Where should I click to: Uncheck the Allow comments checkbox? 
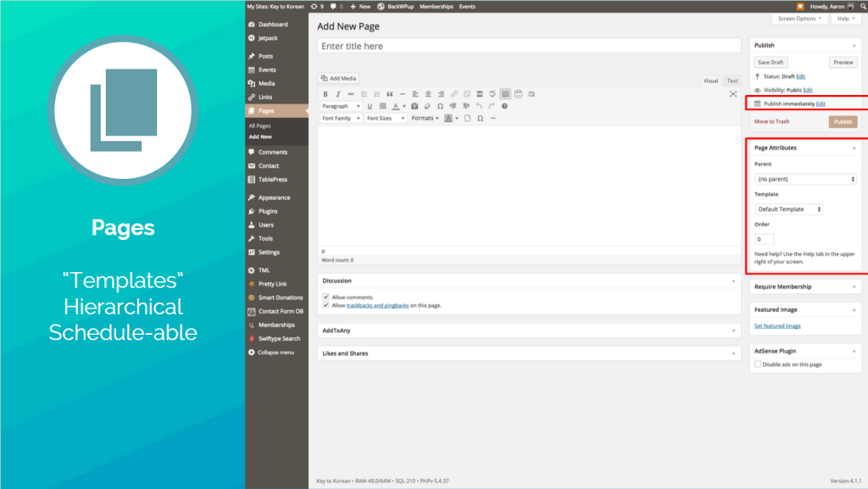[326, 297]
